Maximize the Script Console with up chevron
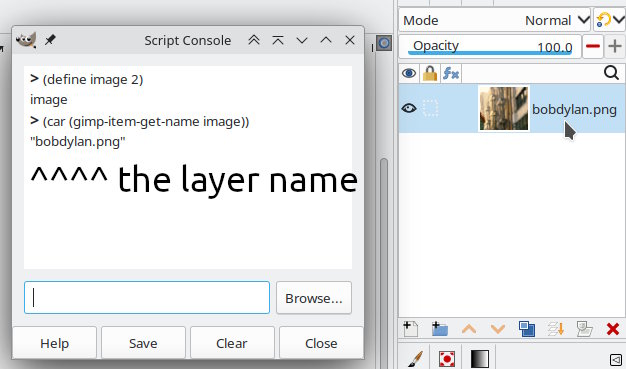 coord(326,40)
